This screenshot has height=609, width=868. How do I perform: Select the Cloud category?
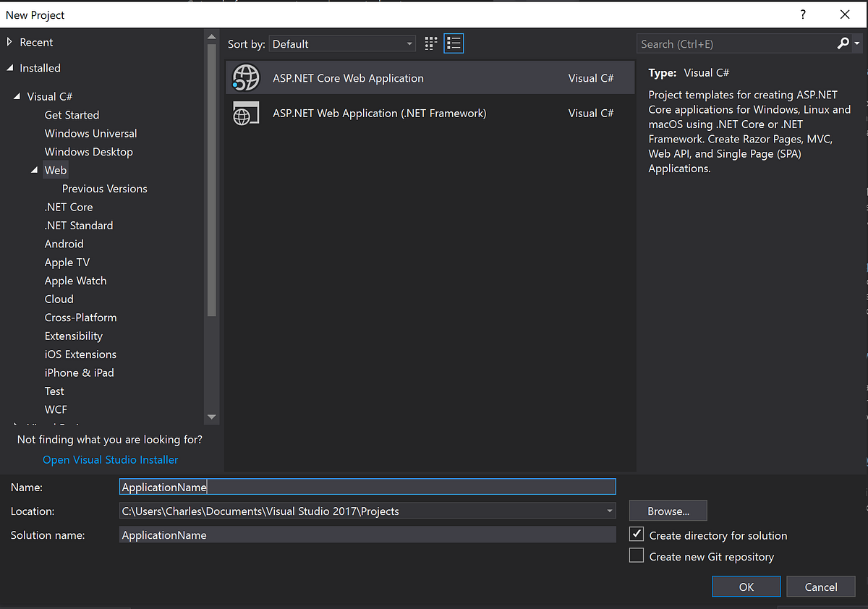click(59, 299)
